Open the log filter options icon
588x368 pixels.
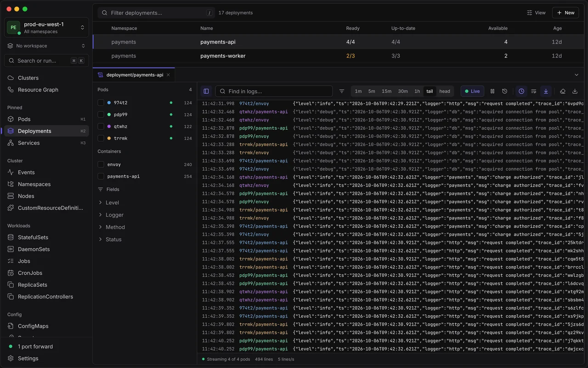(342, 91)
